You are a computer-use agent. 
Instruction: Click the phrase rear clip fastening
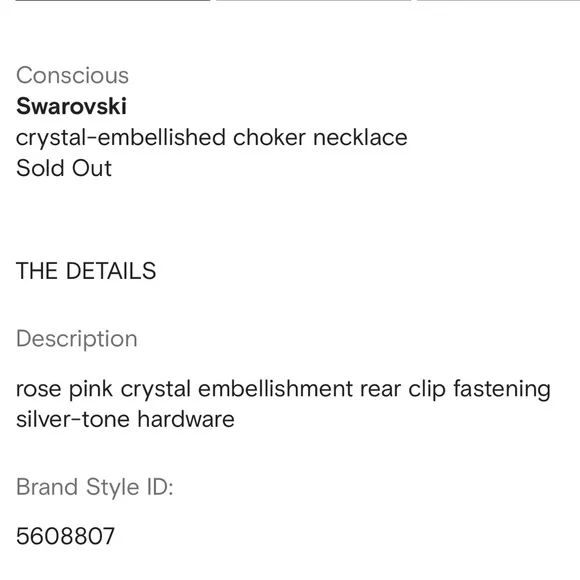pyautogui.click(x=455, y=389)
